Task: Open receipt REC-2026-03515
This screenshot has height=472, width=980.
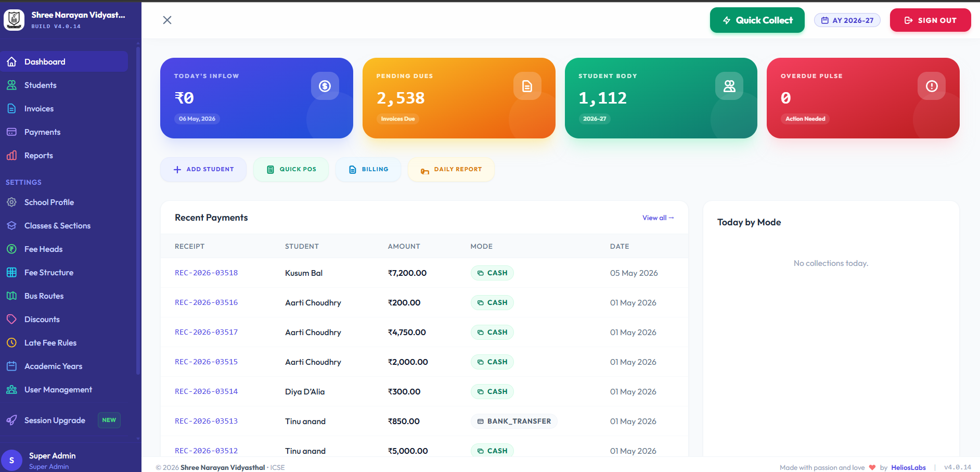Action: 206,362
